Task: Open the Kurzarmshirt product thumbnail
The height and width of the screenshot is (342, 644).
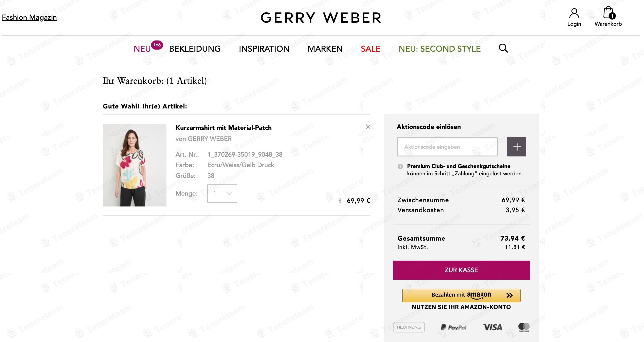Action: [134, 165]
